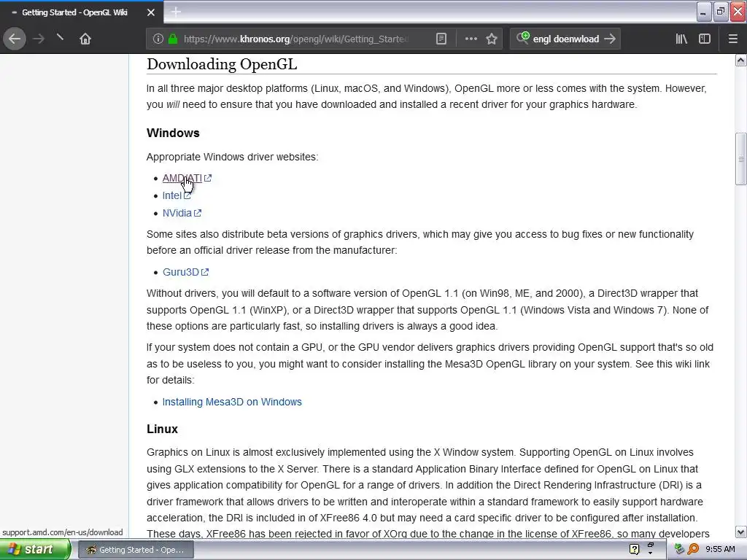
Task: Click the 'engl doenwload' search field
Action: tap(566, 39)
